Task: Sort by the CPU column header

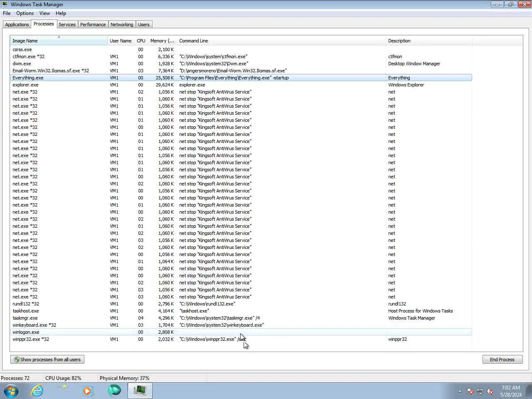Action: (x=141, y=41)
